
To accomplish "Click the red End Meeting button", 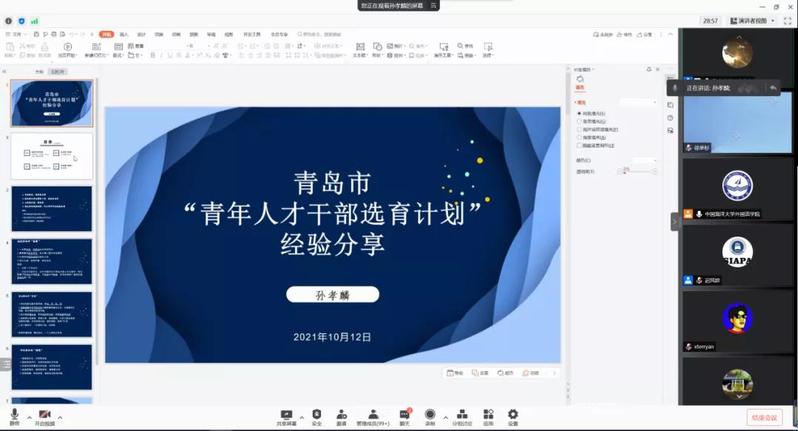I will pos(764,417).
